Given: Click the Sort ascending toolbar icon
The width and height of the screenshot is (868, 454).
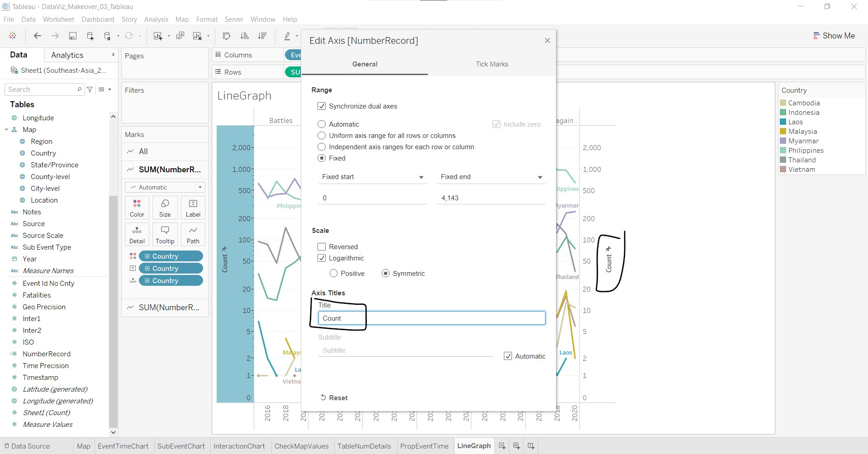Looking at the screenshot, I should 244,36.
